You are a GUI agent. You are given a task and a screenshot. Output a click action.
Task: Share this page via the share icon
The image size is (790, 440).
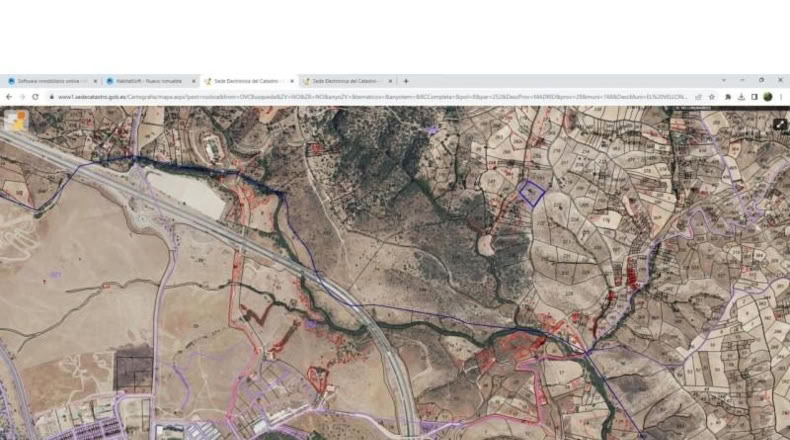coord(698,97)
